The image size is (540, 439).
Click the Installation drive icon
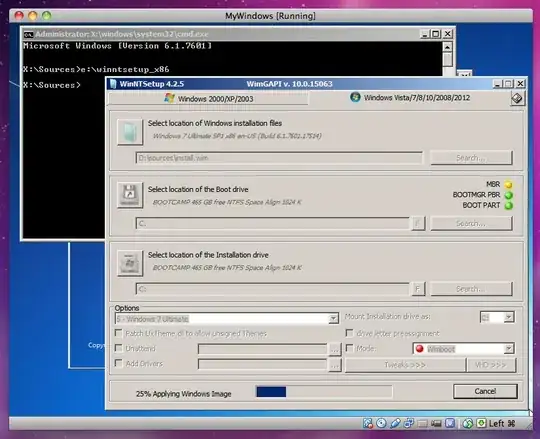click(129, 263)
